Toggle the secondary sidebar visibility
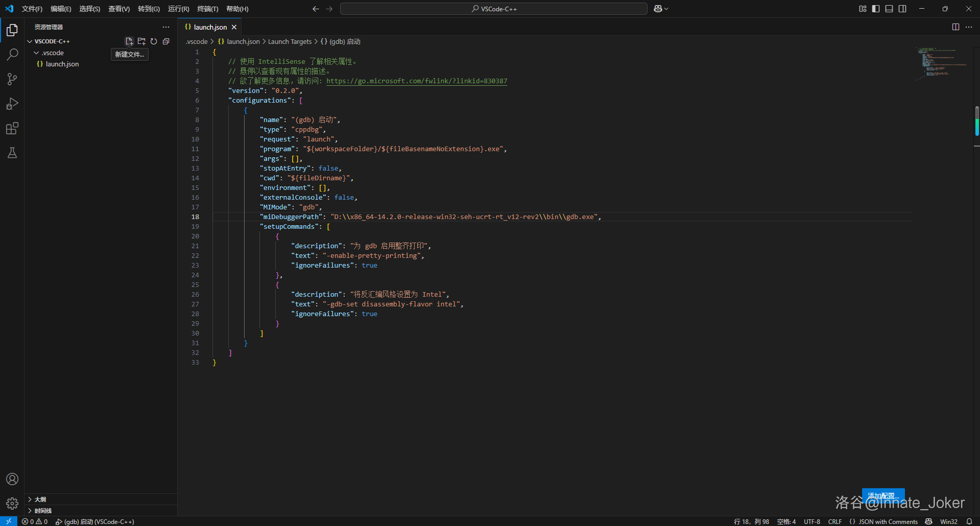The height and width of the screenshot is (526, 980). 902,9
